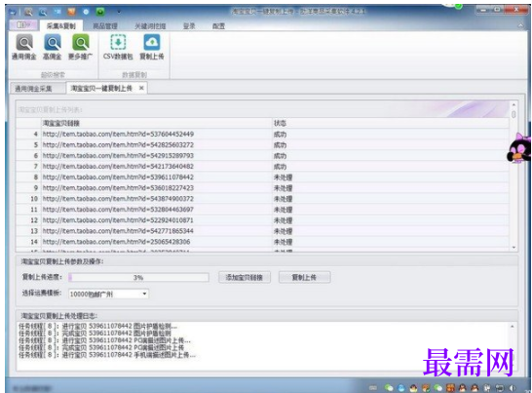Screen dimensions: 532x393
Task: Select link ending id=532804463697 in row 11
Action: click(118, 210)
